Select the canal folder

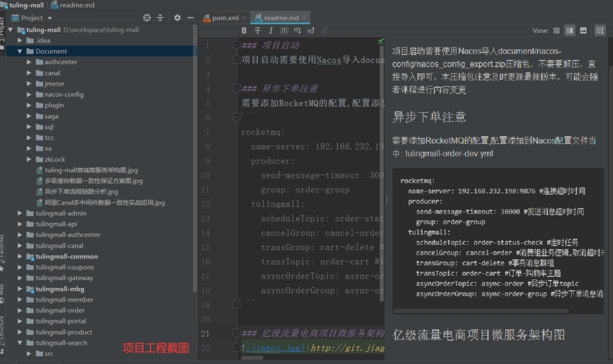pos(52,73)
